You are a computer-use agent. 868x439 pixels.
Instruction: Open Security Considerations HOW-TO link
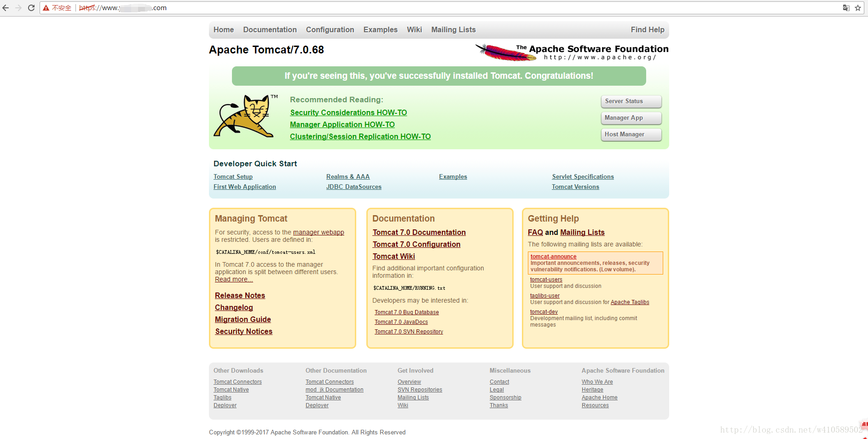point(348,112)
